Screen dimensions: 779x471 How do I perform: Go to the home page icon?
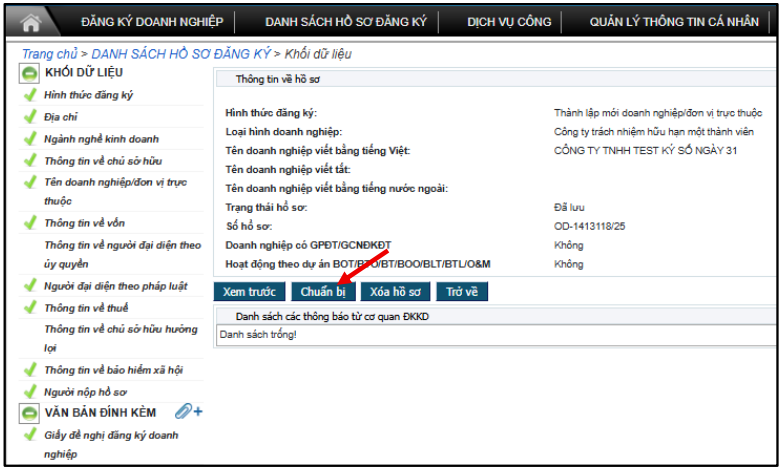(31, 22)
